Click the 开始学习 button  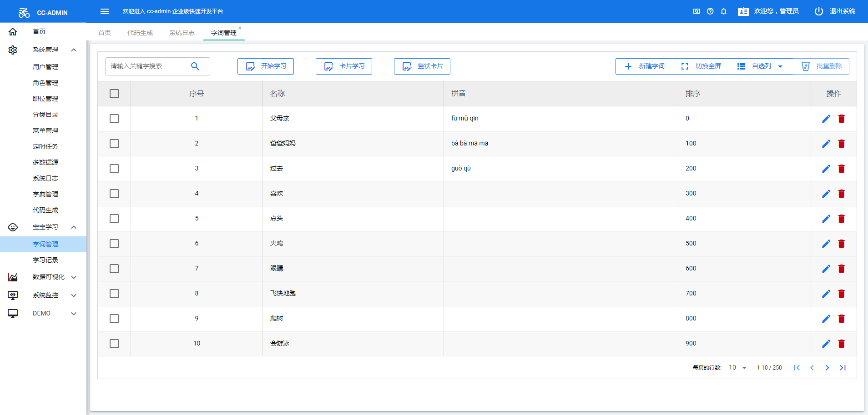[266, 66]
